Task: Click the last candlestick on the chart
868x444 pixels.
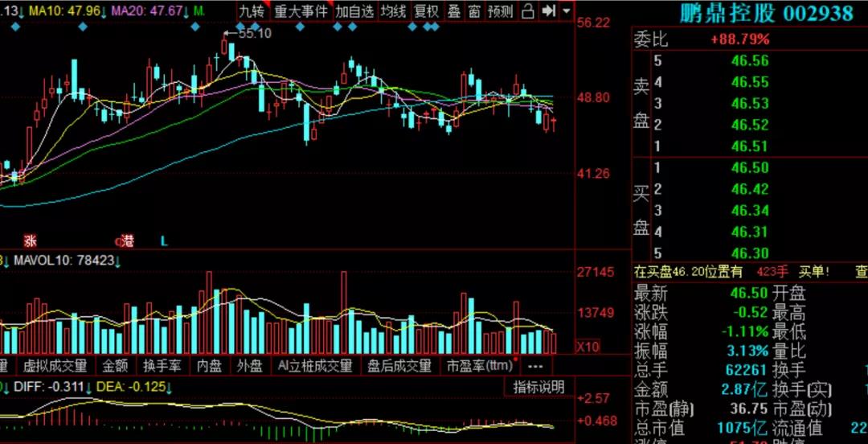Action: 554,124
